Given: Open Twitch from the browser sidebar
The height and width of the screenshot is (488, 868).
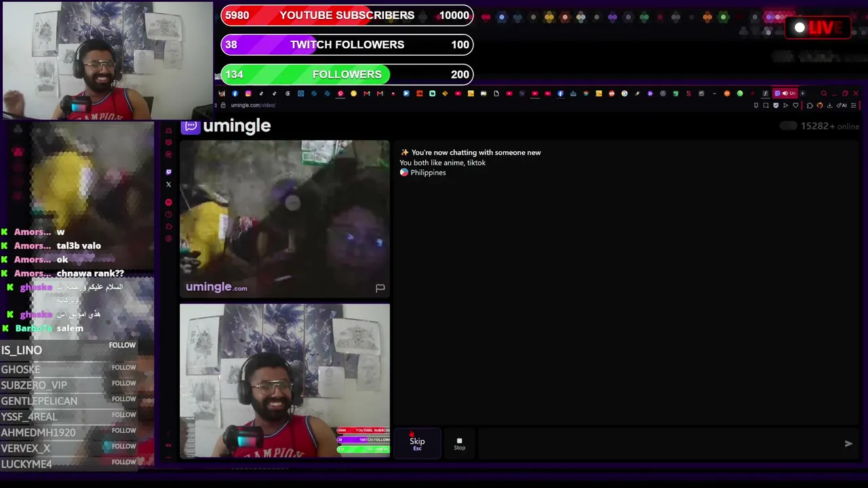Looking at the screenshot, I should point(169,172).
